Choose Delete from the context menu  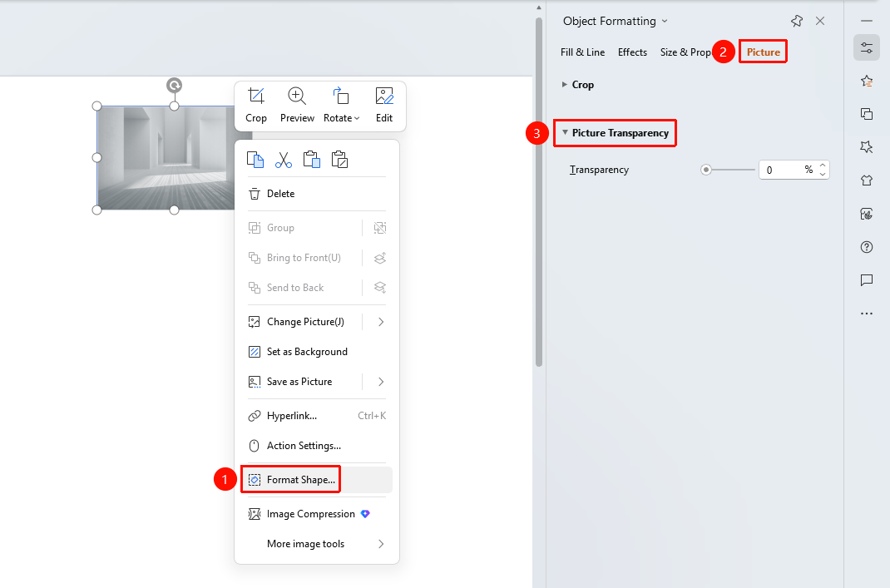pyautogui.click(x=317, y=194)
